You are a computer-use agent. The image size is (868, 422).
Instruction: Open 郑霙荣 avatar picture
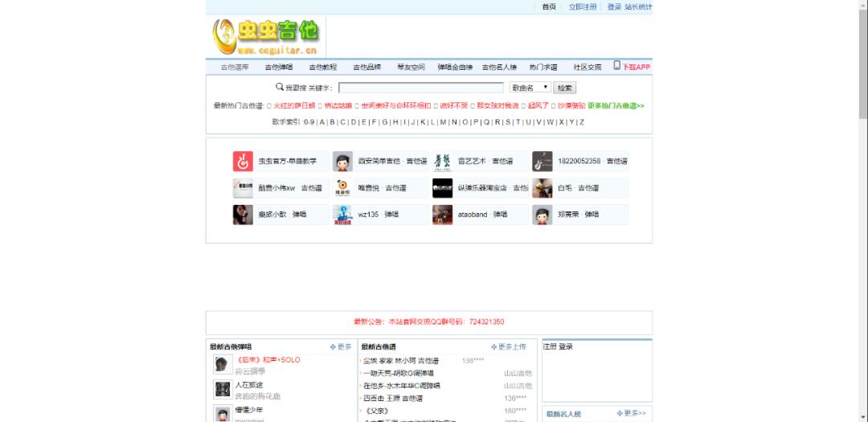click(542, 215)
